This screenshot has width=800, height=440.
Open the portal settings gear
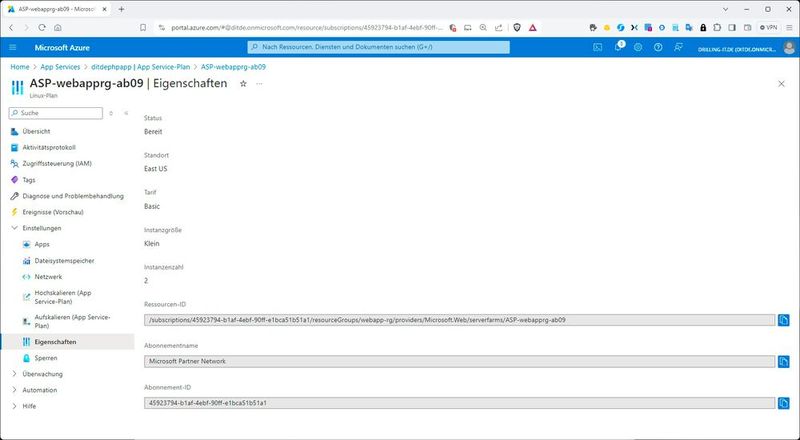638,47
